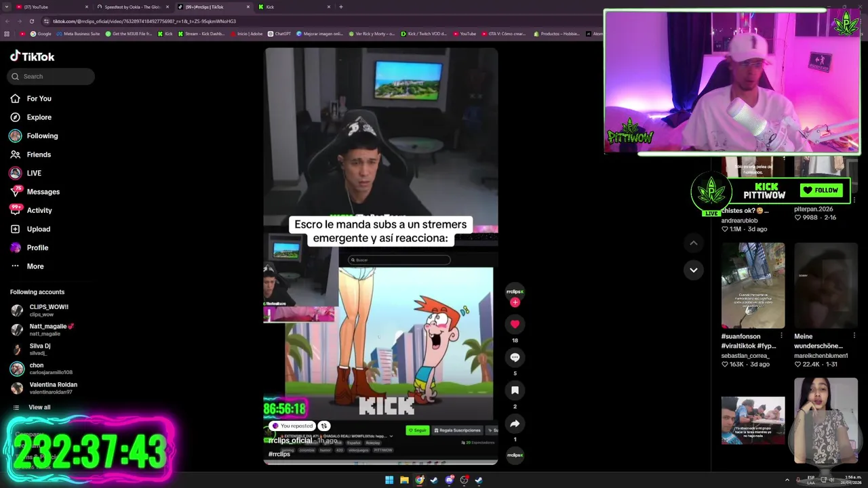Open a new browser tab

tap(340, 7)
